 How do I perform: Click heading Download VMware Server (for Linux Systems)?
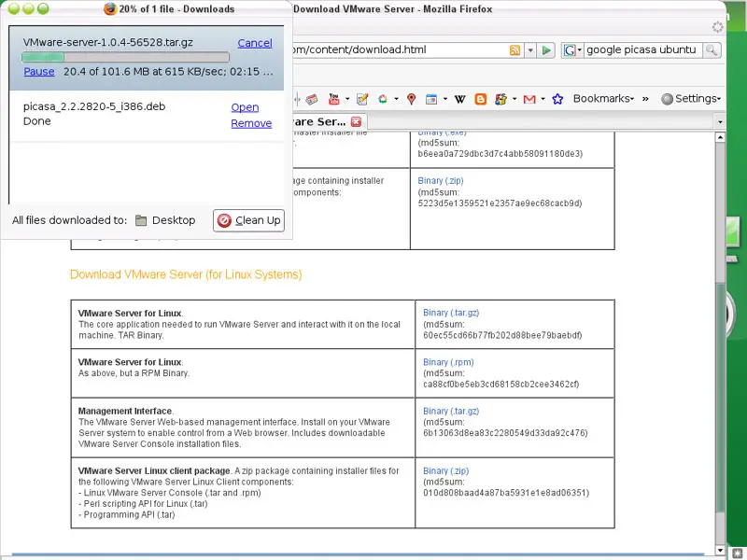click(x=186, y=274)
